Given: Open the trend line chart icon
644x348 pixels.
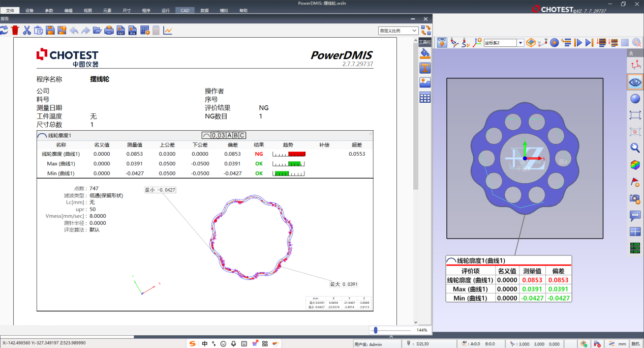Looking at the screenshot, I should pyautogui.click(x=168, y=31).
